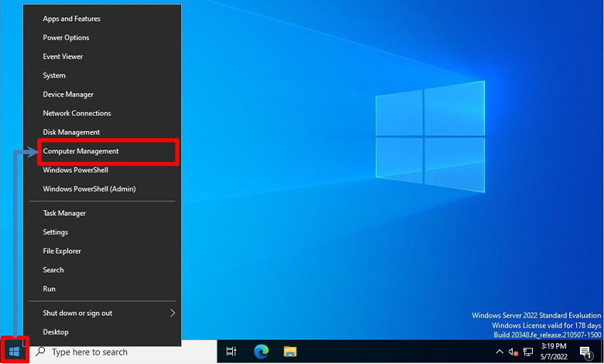This screenshot has height=364, width=604.
Task: Expand Shut down or sign out
Action: [x=102, y=313]
